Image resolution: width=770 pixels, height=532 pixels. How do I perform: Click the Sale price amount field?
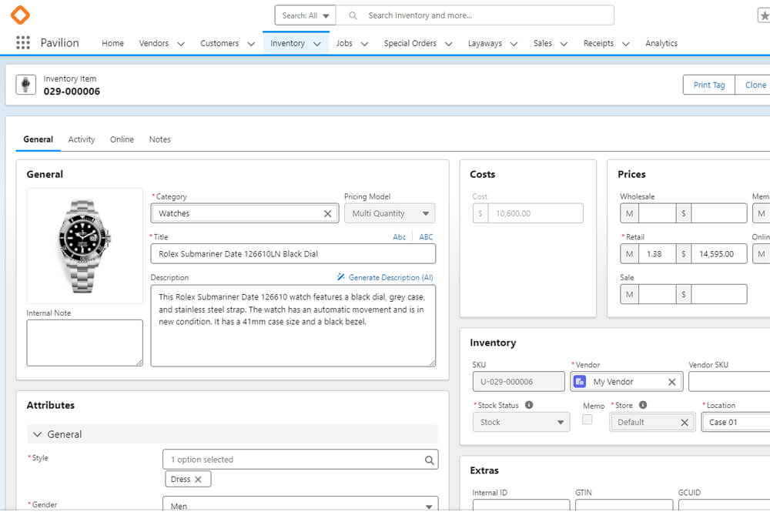[x=719, y=295]
